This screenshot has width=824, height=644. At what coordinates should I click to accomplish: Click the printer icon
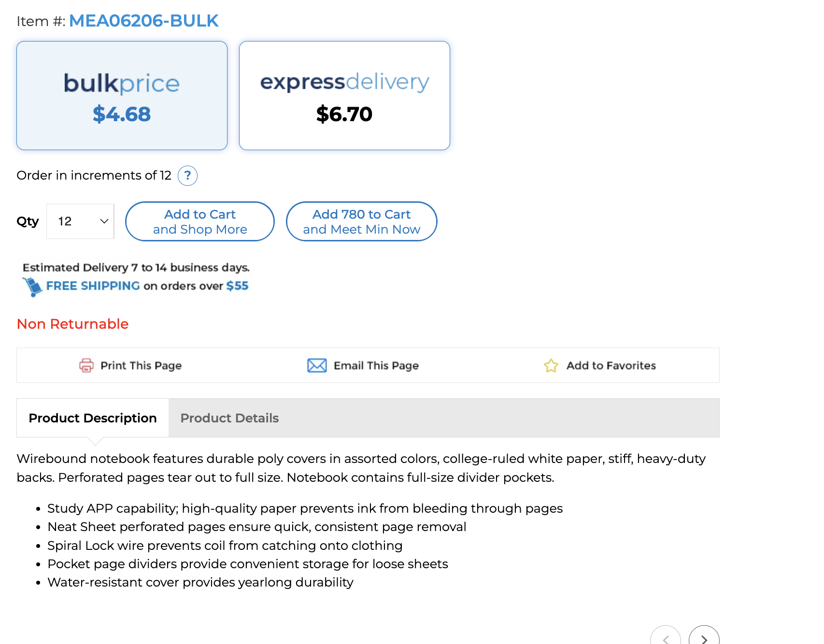pos(86,365)
